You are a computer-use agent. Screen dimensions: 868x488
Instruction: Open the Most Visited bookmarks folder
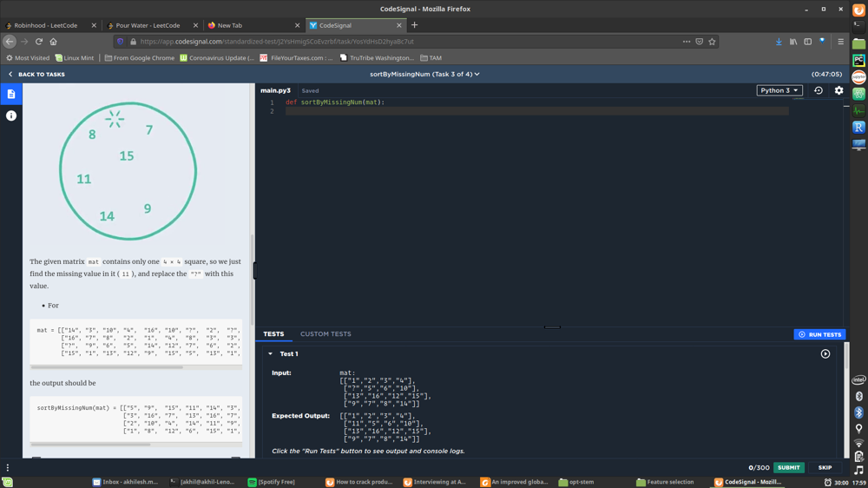(x=28, y=57)
